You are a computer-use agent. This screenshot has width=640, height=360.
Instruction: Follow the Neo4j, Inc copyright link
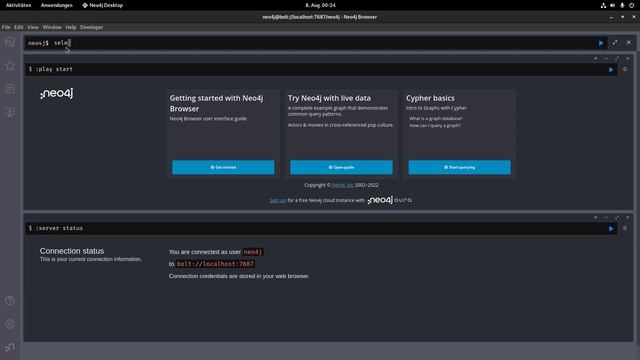point(342,185)
